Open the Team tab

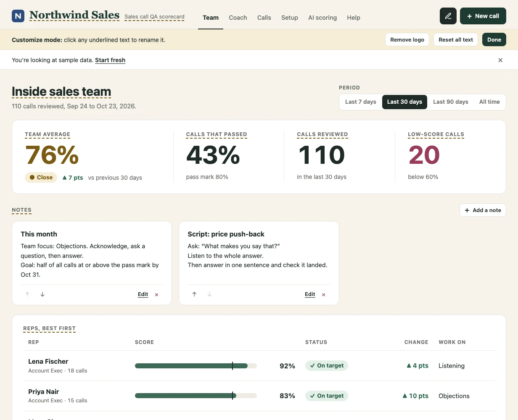click(211, 18)
